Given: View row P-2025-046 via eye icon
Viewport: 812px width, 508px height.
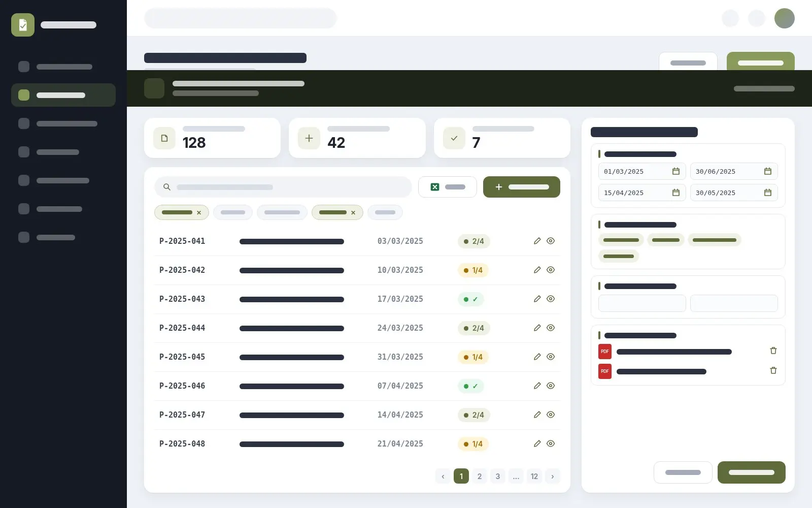Looking at the screenshot, I should tap(551, 386).
